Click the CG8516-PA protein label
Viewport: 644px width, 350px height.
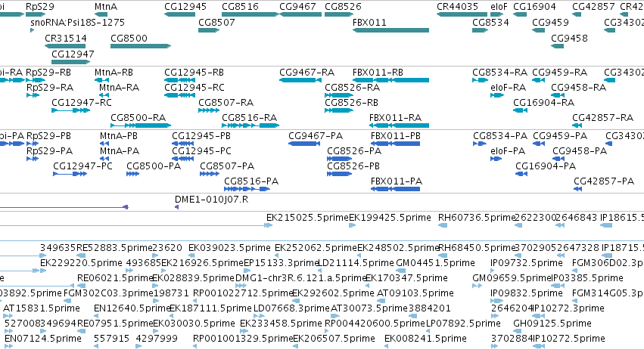click(x=251, y=181)
